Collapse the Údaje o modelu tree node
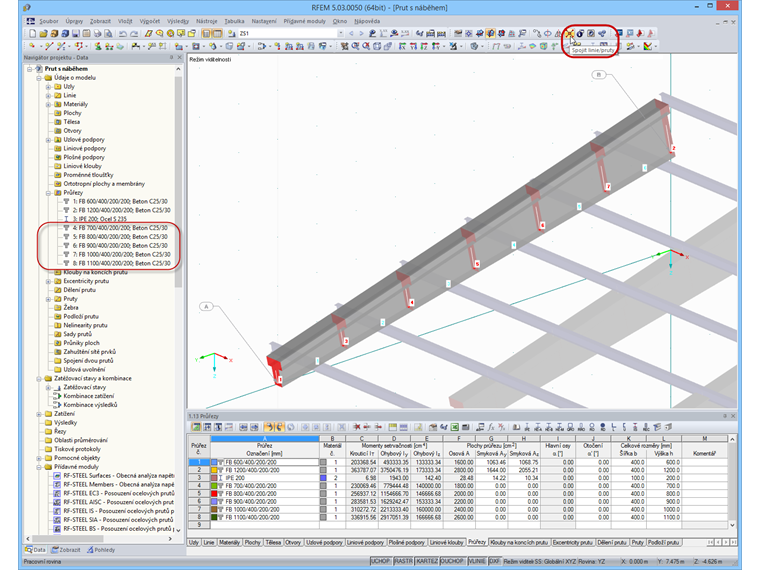Image resolution: width=760 pixels, height=570 pixels. pyautogui.click(x=39, y=78)
